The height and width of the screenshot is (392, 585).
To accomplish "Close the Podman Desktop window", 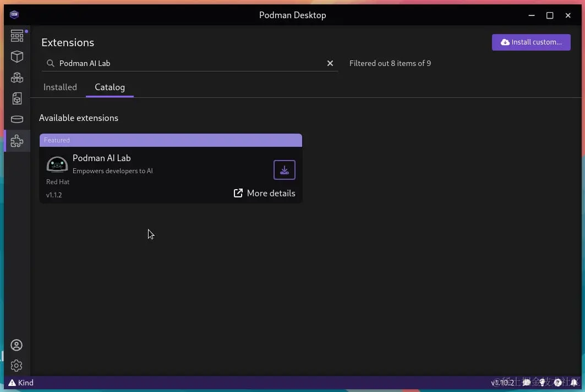I will (568, 15).
